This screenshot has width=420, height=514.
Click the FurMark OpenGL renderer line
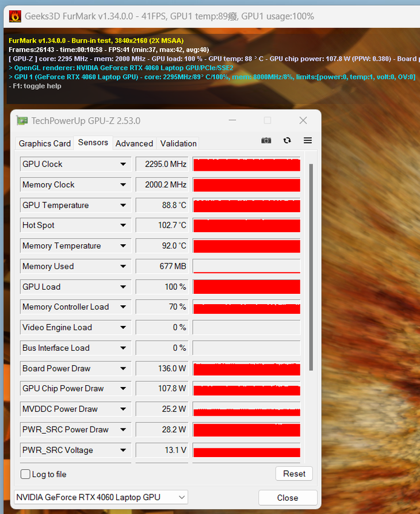click(121, 68)
